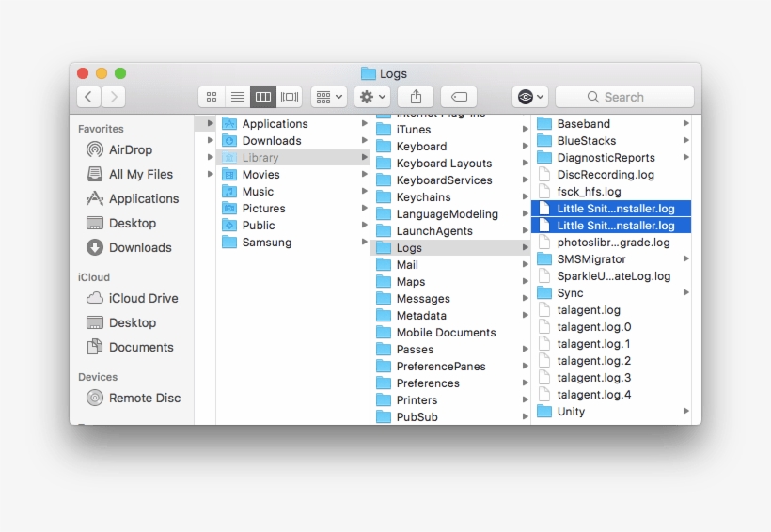This screenshot has height=532, width=771.
Task: Select Remote Disc under Devices
Action: 134,398
